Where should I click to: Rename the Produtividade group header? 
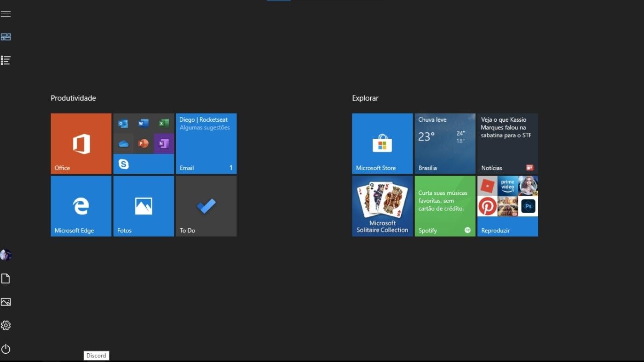(x=73, y=98)
